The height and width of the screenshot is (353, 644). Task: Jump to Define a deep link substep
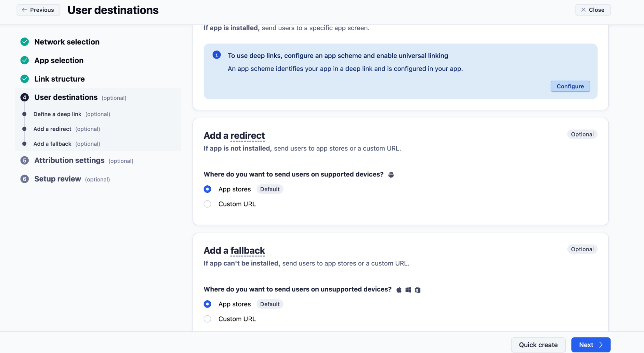point(57,114)
